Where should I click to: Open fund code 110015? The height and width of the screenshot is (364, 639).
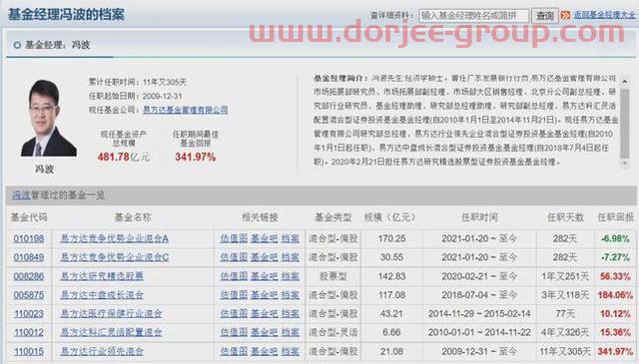point(29,351)
